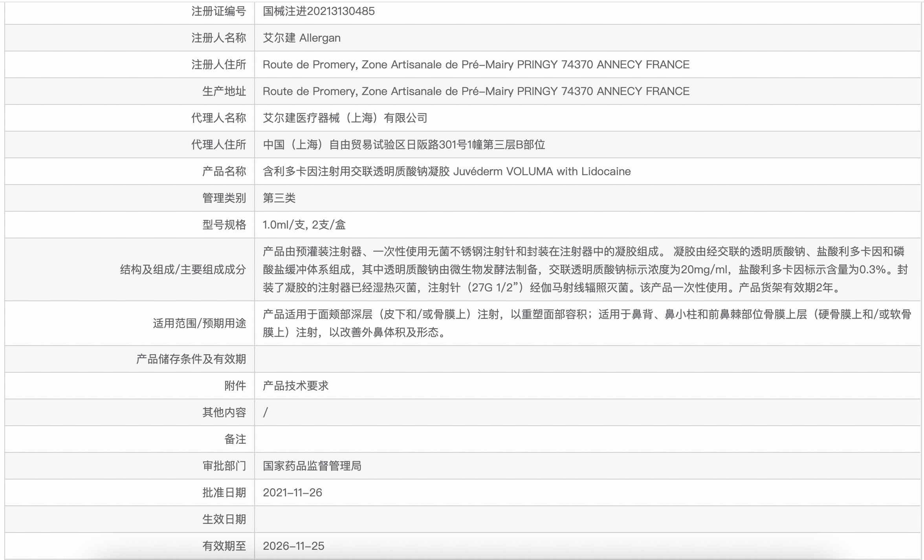Click the 代理人住所 Shanghai address text
The height and width of the screenshot is (560, 924).
click(x=403, y=145)
